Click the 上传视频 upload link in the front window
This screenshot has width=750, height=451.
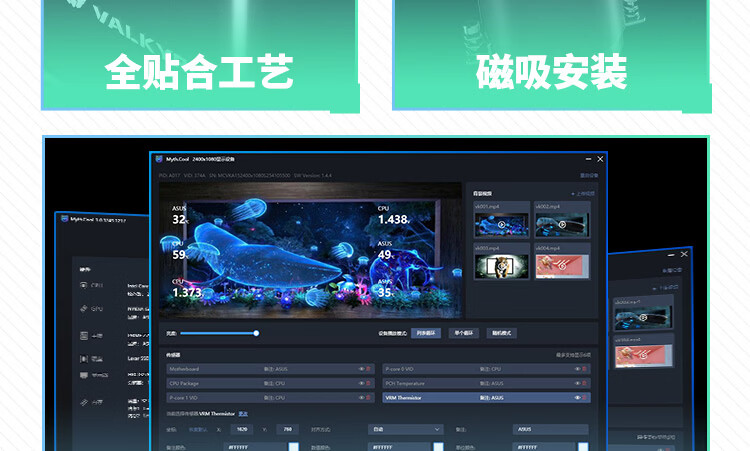tap(583, 194)
